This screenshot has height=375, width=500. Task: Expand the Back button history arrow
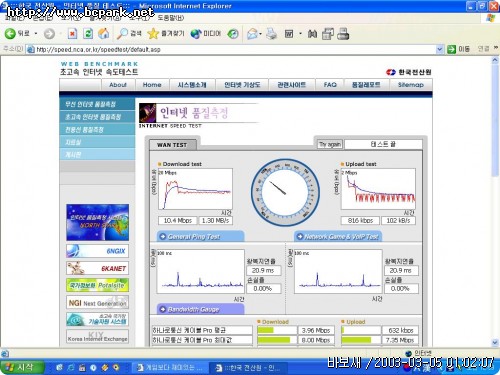pyautogui.click(x=36, y=33)
